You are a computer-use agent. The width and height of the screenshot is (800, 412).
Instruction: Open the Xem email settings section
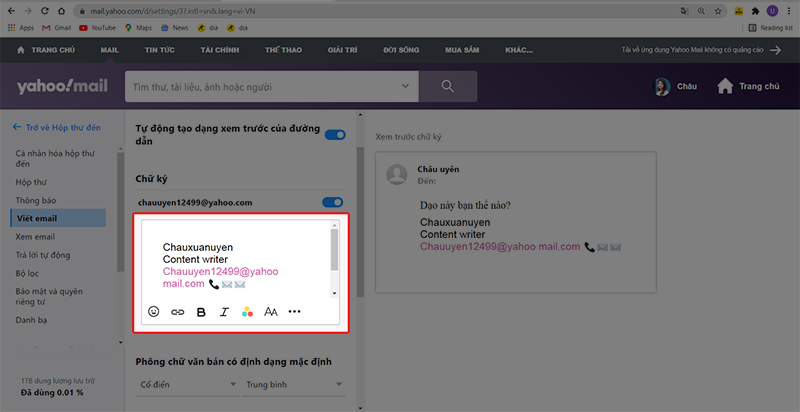(x=35, y=236)
